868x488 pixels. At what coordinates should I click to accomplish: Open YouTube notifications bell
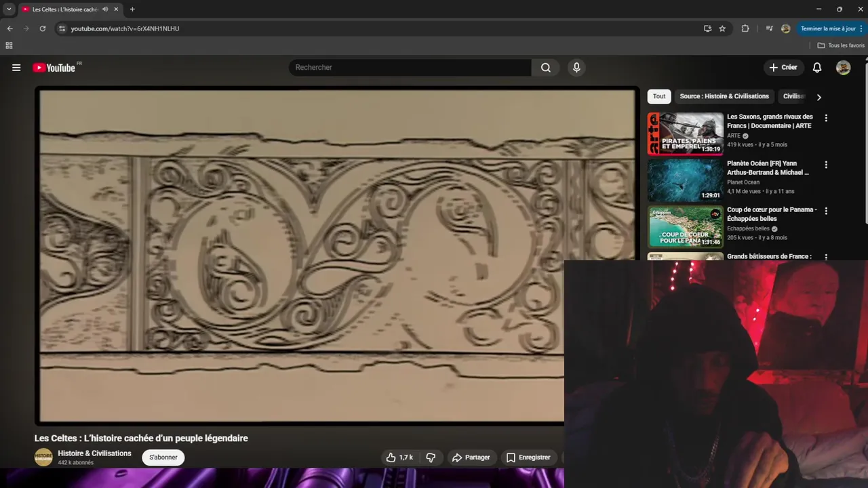(817, 68)
